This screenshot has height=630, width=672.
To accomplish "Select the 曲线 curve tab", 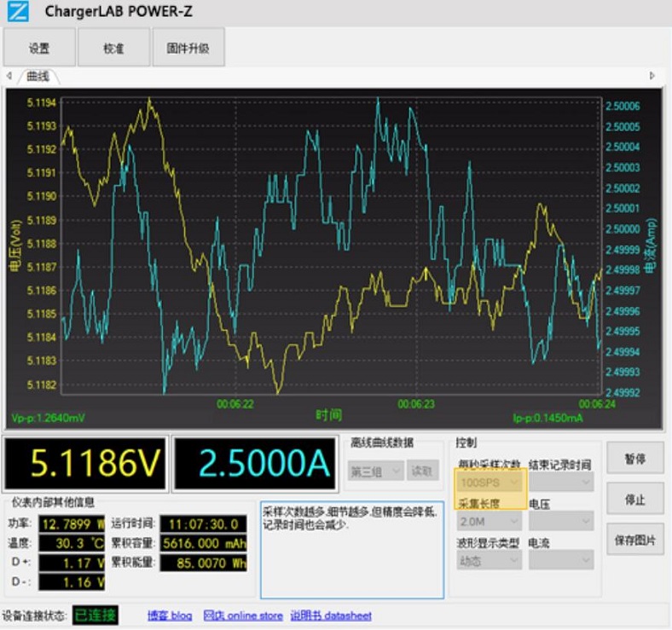I will [38, 77].
